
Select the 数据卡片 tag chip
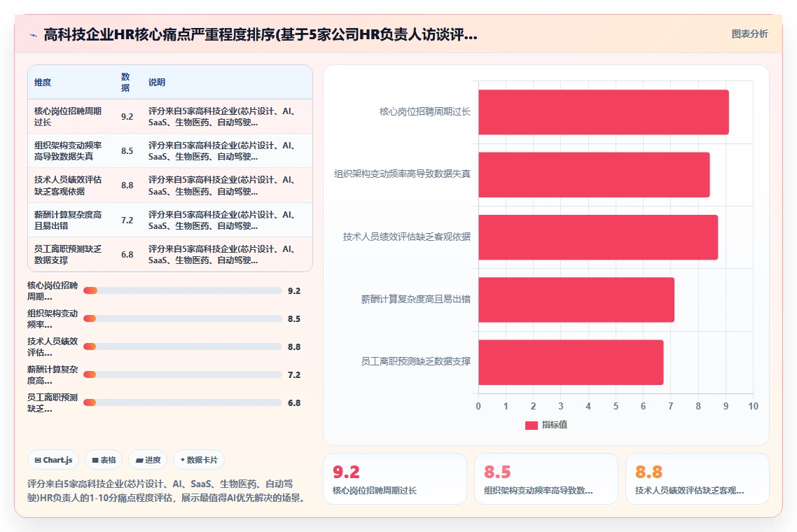tap(199, 460)
